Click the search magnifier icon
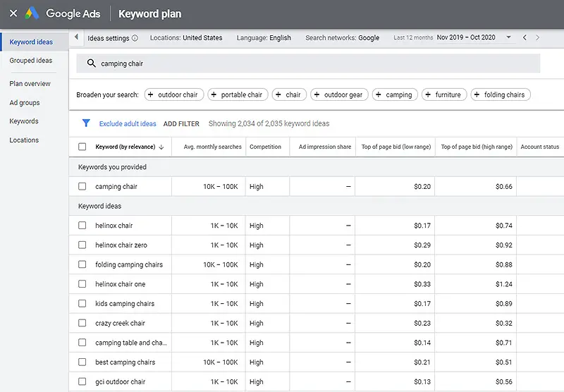564x392 pixels. tap(92, 63)
